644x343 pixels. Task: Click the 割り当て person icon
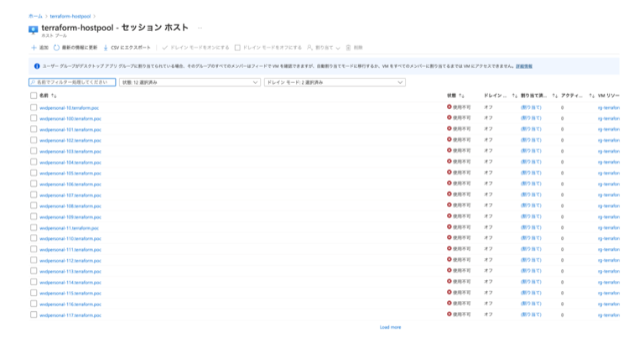click(309, 48)
